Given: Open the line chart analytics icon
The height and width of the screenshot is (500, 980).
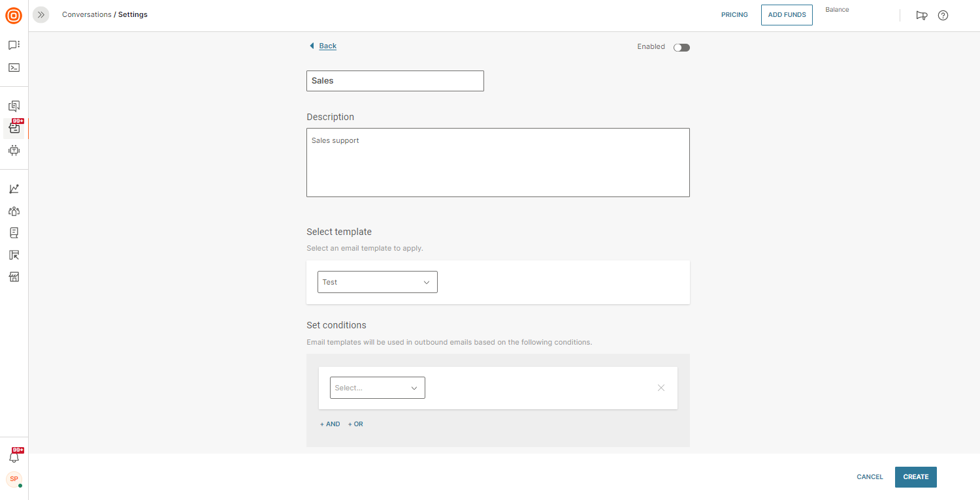Looking at the screenshot, I should (14, 189).
